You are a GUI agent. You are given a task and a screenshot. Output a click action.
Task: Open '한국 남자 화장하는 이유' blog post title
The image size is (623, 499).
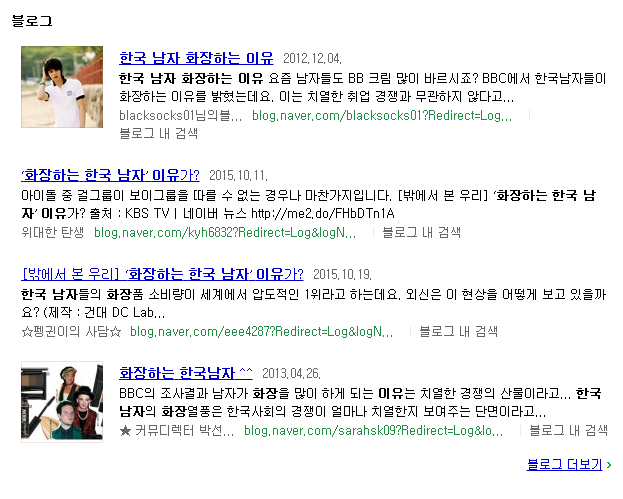click(196, 58)
